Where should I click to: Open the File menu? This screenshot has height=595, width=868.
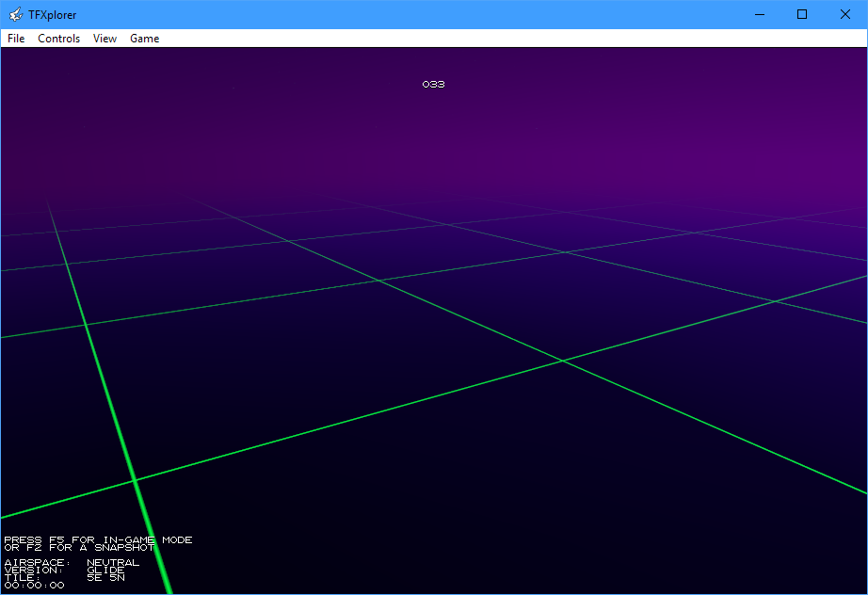(x=16, y=39)
